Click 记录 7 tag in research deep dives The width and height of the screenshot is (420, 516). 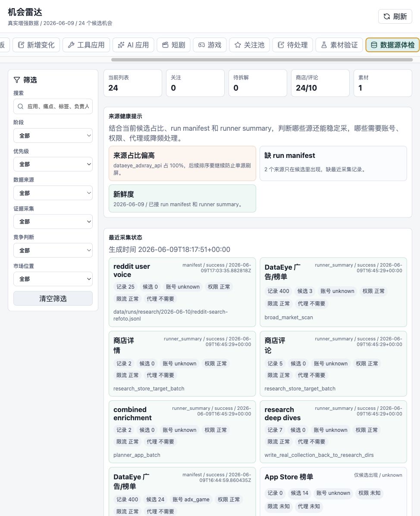pyautogui.click(x=275, y=430)
